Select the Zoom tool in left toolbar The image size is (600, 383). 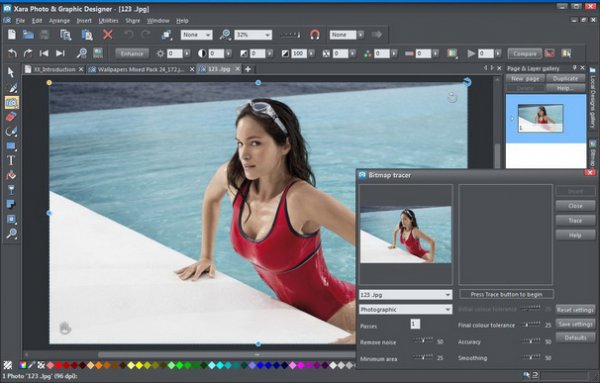click(x=11, y=233)
